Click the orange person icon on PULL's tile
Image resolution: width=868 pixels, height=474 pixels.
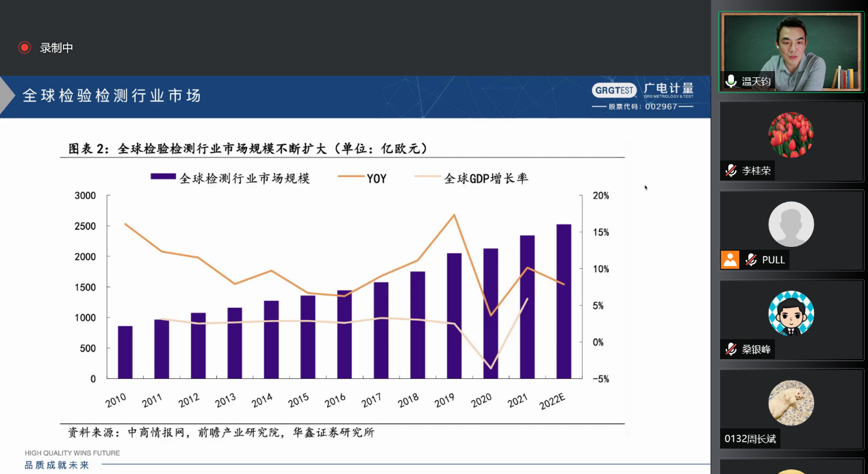tap(730, 260)
